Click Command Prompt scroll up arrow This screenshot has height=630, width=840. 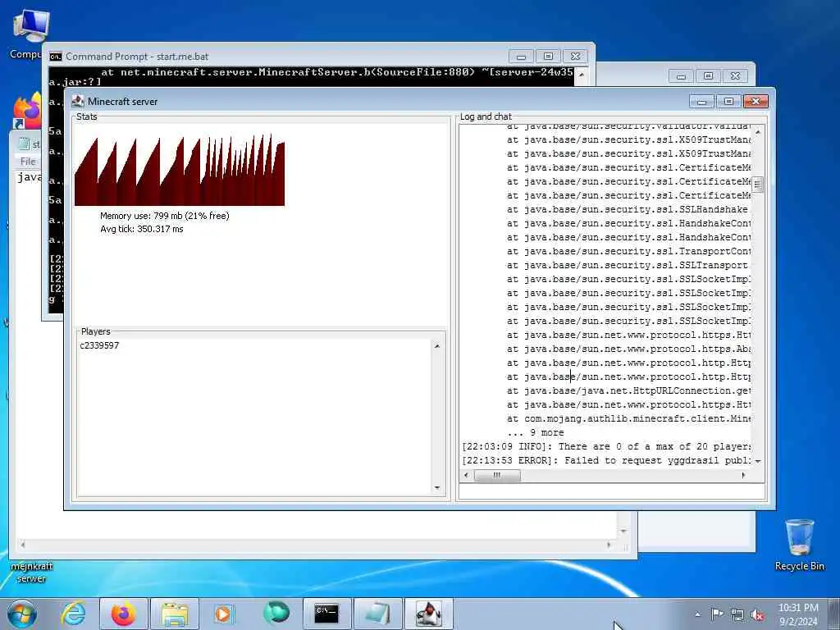pos(582,75)
